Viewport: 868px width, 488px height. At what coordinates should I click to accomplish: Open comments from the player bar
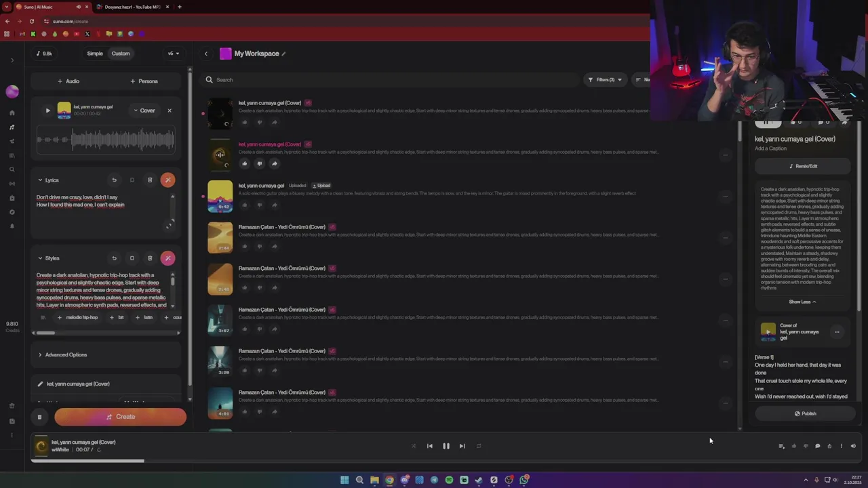(817, 446)
